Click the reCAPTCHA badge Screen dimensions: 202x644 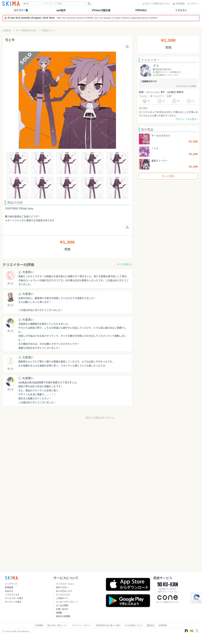196,598
